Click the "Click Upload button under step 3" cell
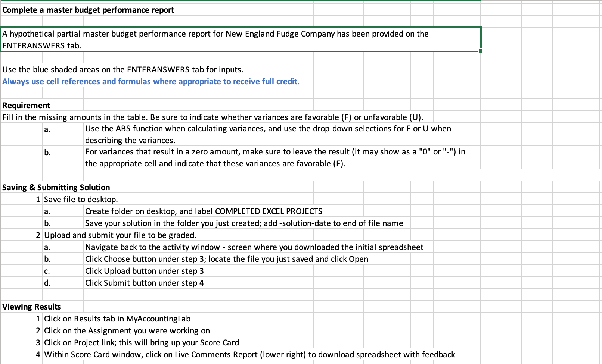The width and height of the screenshot is (602, 364). (145, 271)
